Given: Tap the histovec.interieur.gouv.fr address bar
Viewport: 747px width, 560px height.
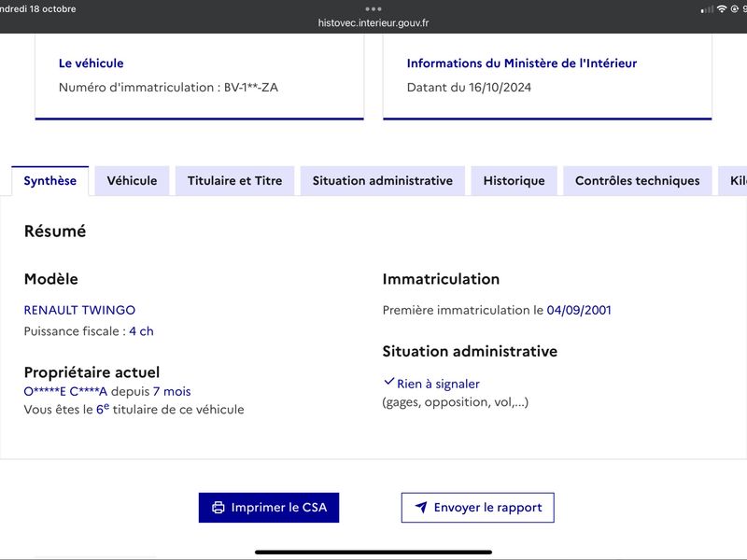Looking at the screenshot, I should tap(373, 22).
